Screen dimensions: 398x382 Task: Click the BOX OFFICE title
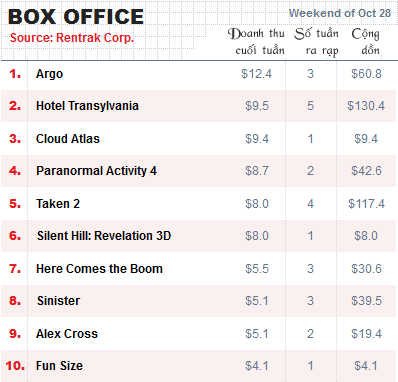[76, 17]
